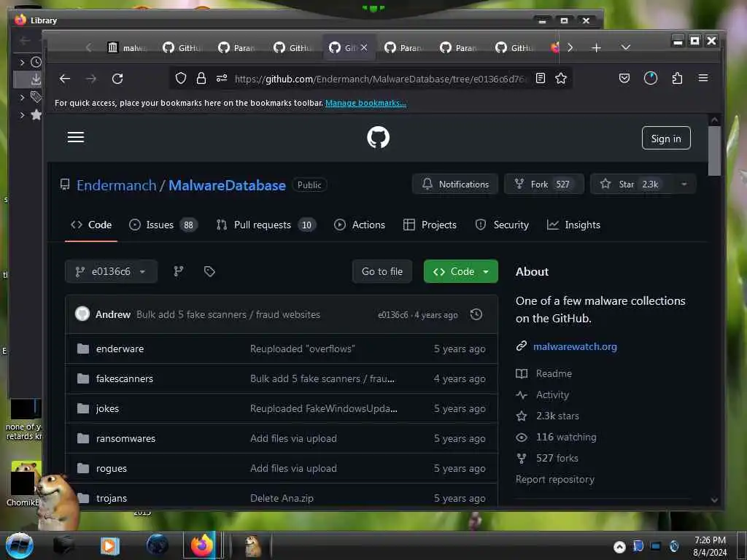List all tabs with the chevron
This screenshot has width=747, height=560.
[x=626, y=47]
